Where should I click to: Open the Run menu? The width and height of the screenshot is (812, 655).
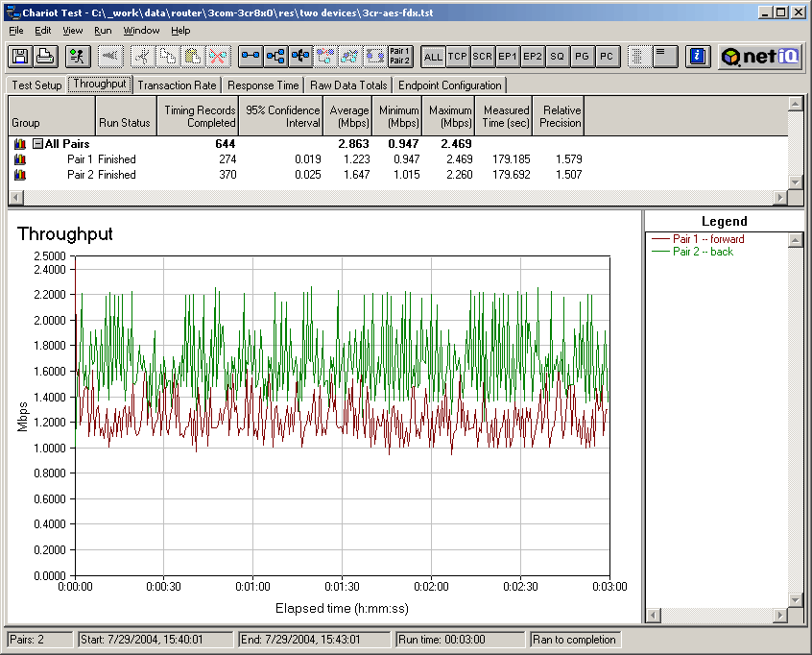(x=103, y=31)
